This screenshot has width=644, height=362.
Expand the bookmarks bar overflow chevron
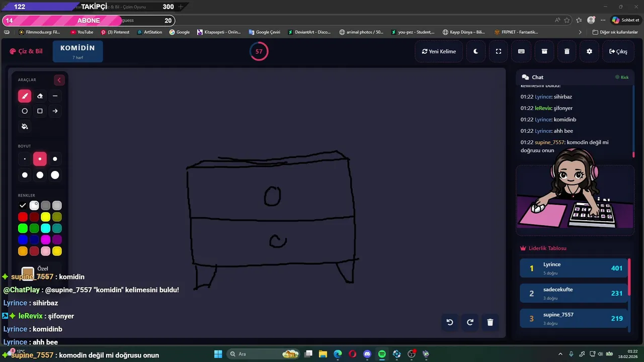(580, 32)
